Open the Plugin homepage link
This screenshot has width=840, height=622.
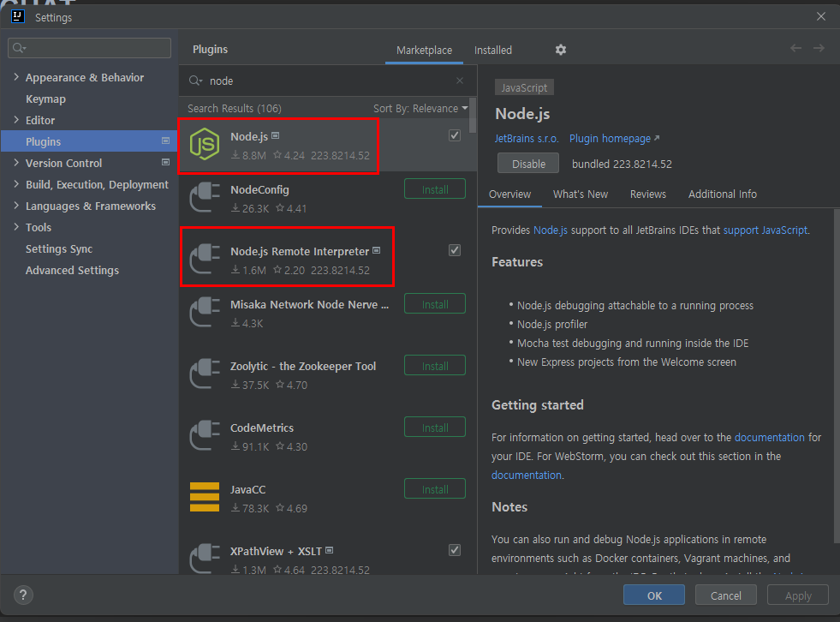(614, 138)
